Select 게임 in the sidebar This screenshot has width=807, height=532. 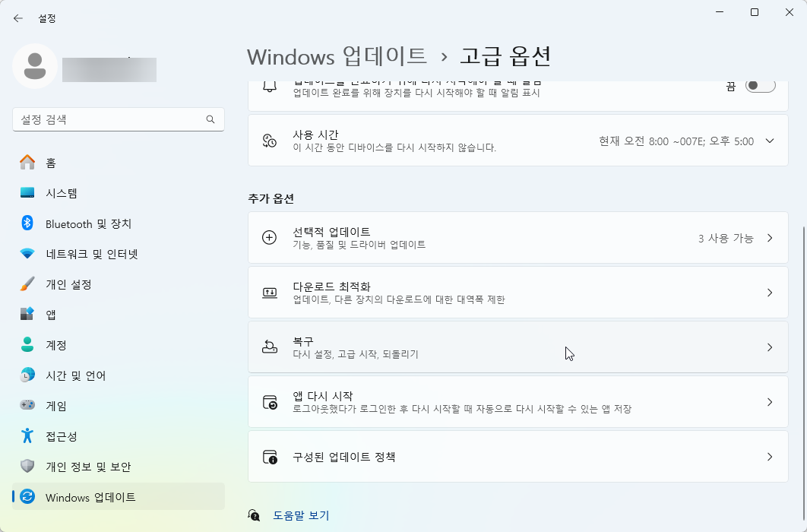(x=119, y=405)
